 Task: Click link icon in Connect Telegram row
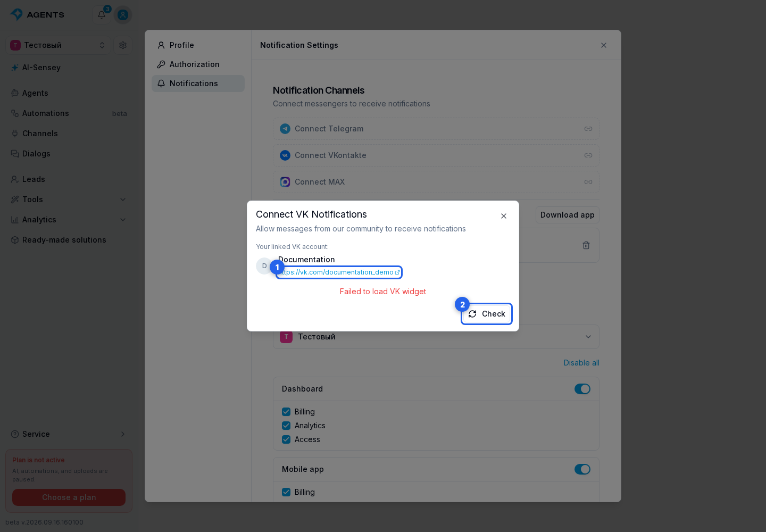(588, 129)
